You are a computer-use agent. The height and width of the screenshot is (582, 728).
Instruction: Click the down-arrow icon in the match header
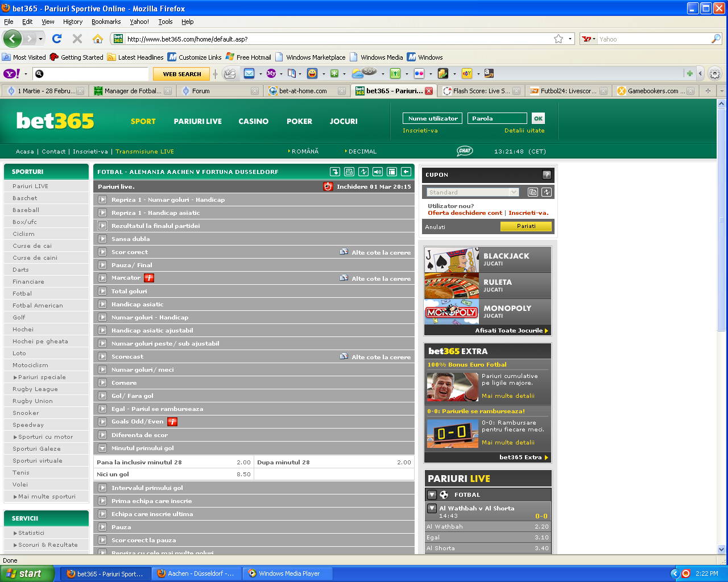pos(335,172)
